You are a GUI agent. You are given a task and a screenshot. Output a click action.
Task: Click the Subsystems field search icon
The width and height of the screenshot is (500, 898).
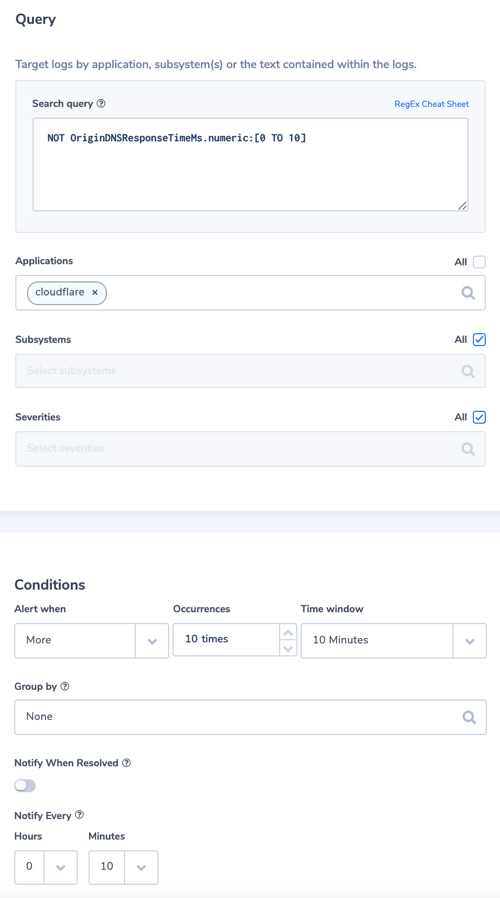click(x=468, y=371)
